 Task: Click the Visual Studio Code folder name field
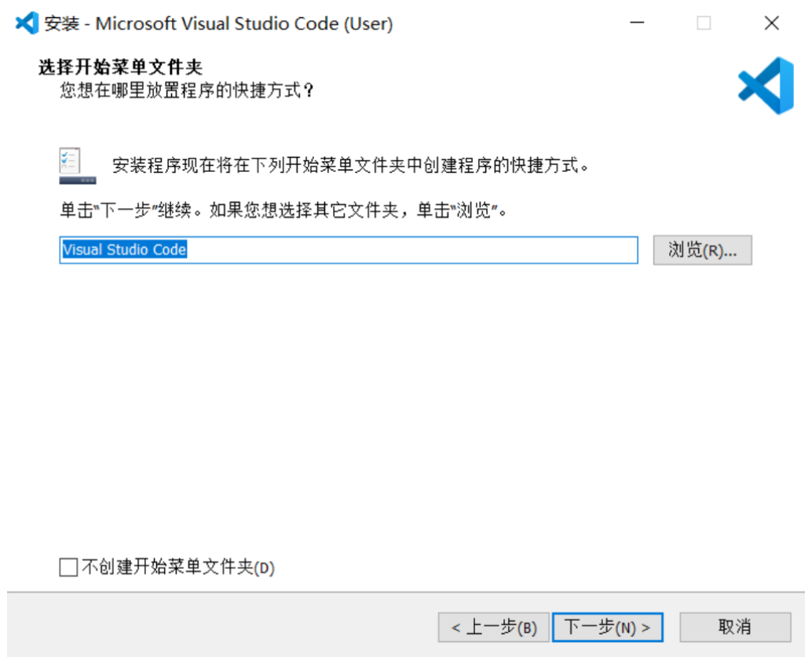click(x=349, y=250)
